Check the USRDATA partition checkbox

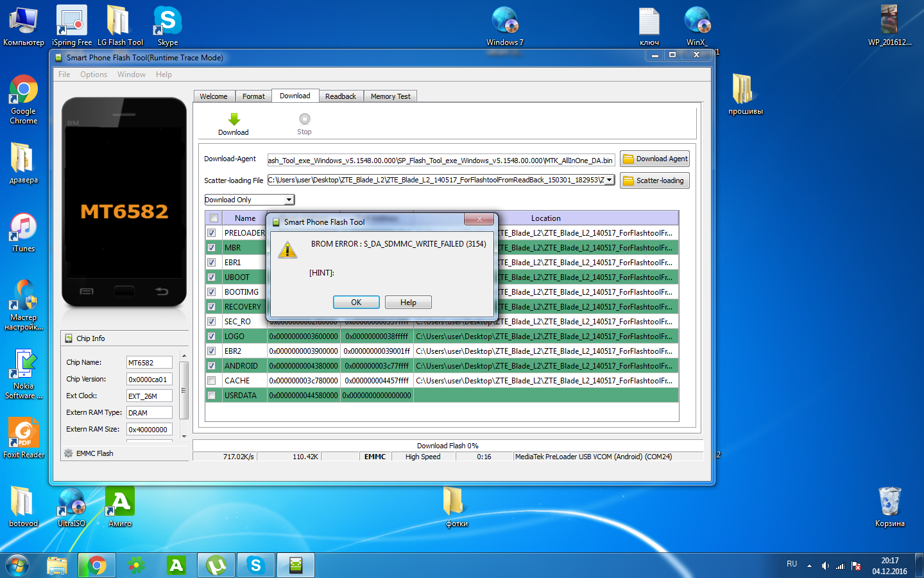[211, 396]
